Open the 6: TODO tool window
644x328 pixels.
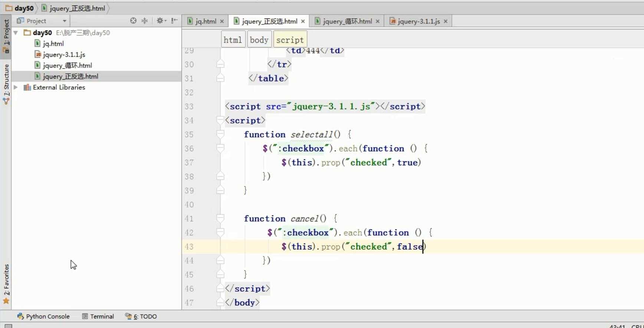(141, 316)
